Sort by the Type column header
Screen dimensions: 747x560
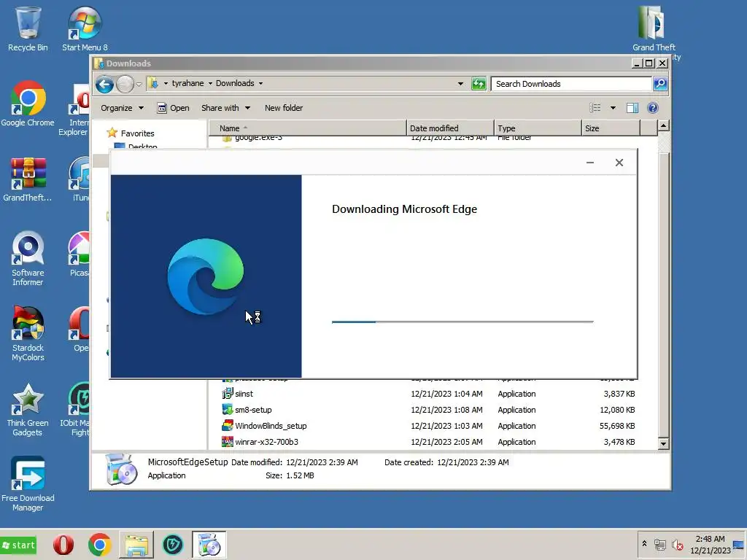click(538, 128)
